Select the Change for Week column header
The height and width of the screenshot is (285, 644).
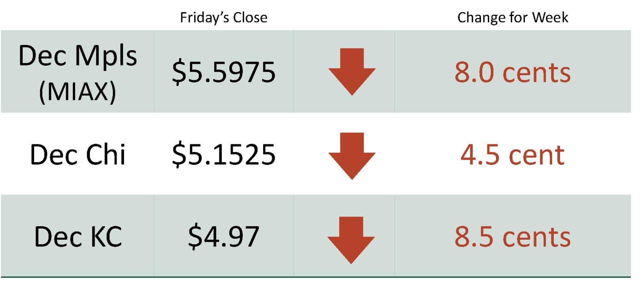click(513, 17)
